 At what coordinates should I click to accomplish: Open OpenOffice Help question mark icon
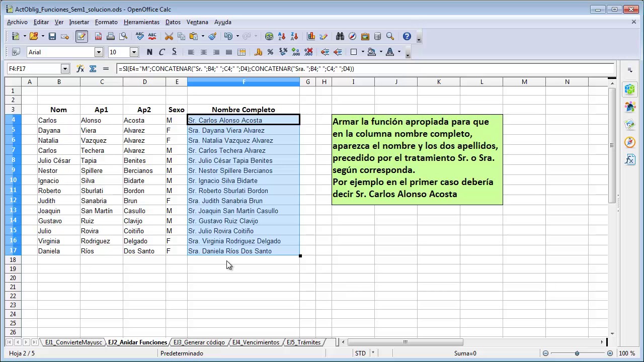tap(407, 36)
